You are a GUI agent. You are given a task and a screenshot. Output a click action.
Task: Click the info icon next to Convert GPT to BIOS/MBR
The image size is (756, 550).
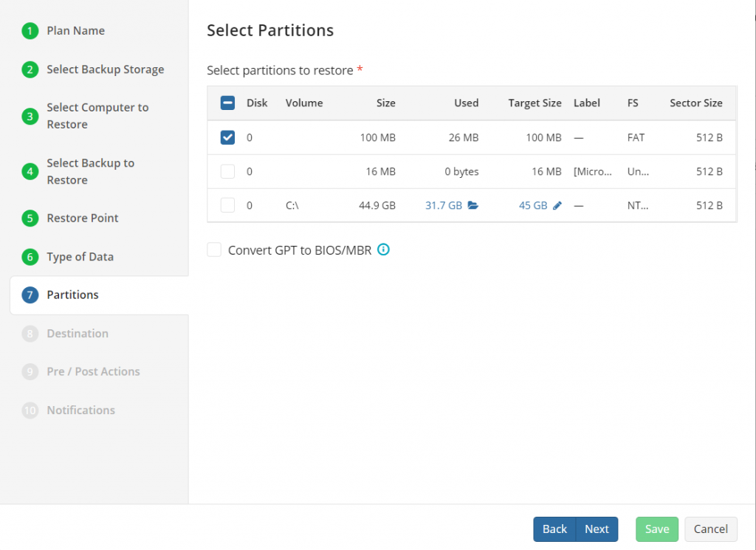[383, 250]
